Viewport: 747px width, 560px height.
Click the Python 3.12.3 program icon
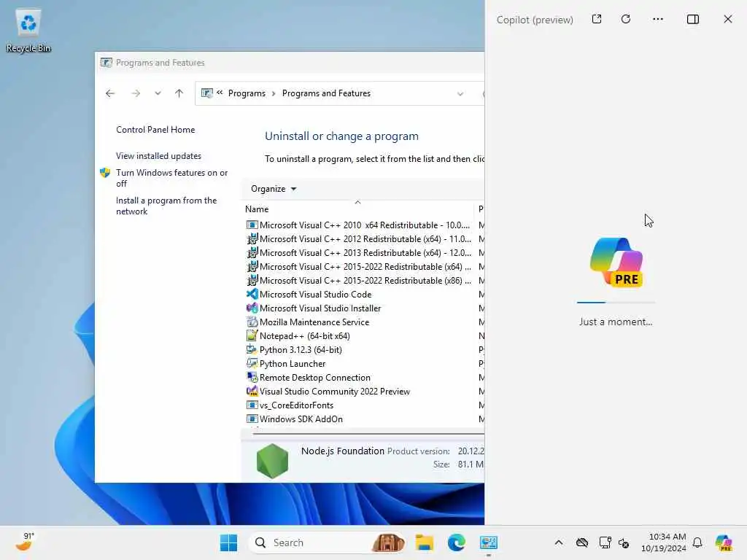pyautogui.click(x=252, y=349)
